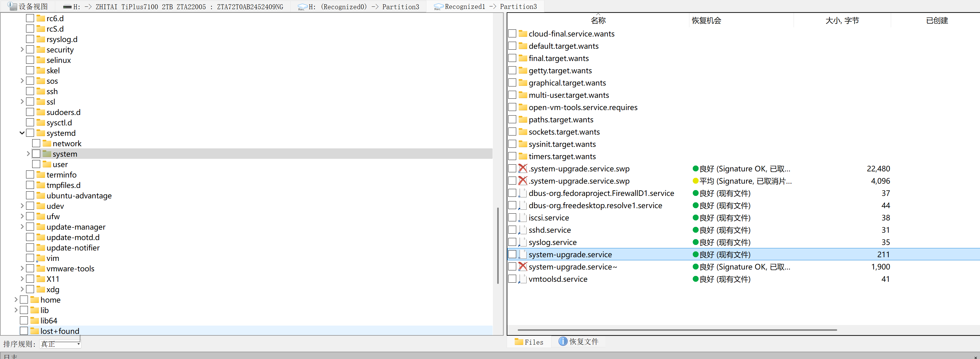Expand the vmware-tools folder
This screenshot has width=980, height=359.
tap(22, 269)
